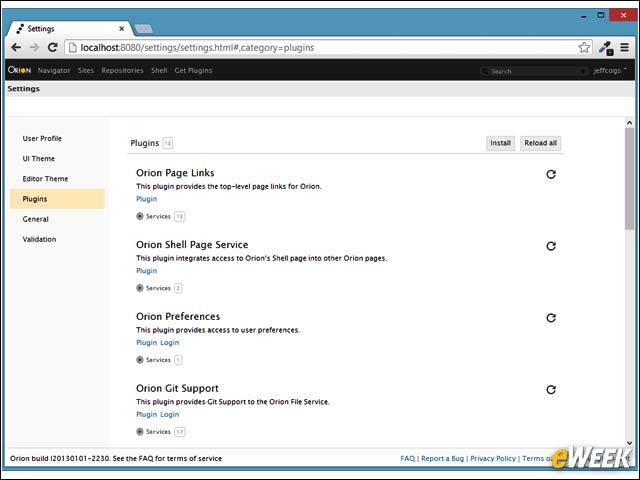Click the Orion Shell Page Service heading
Viewport: 640px width, 480px height.
click(192, 244)
